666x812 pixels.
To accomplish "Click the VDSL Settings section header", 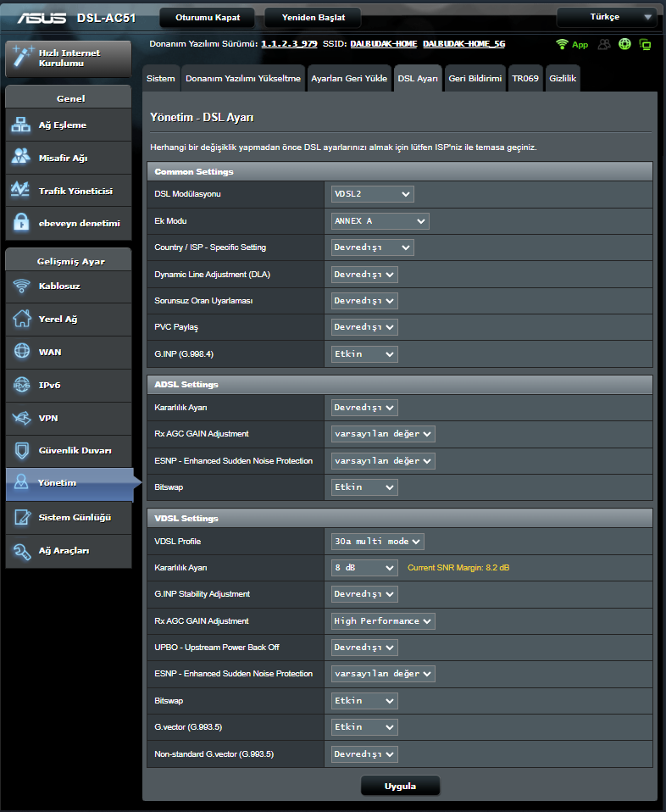I will click(x=400, y=519).
